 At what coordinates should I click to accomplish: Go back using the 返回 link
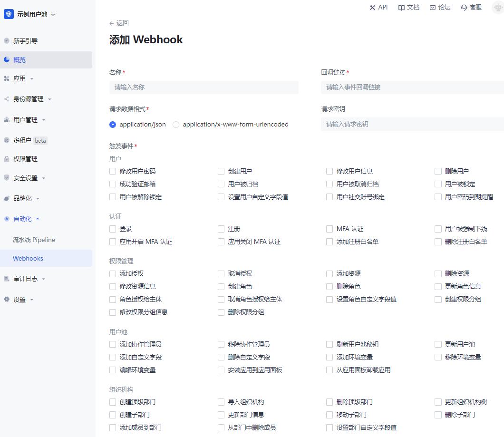[x=119, y=23]
